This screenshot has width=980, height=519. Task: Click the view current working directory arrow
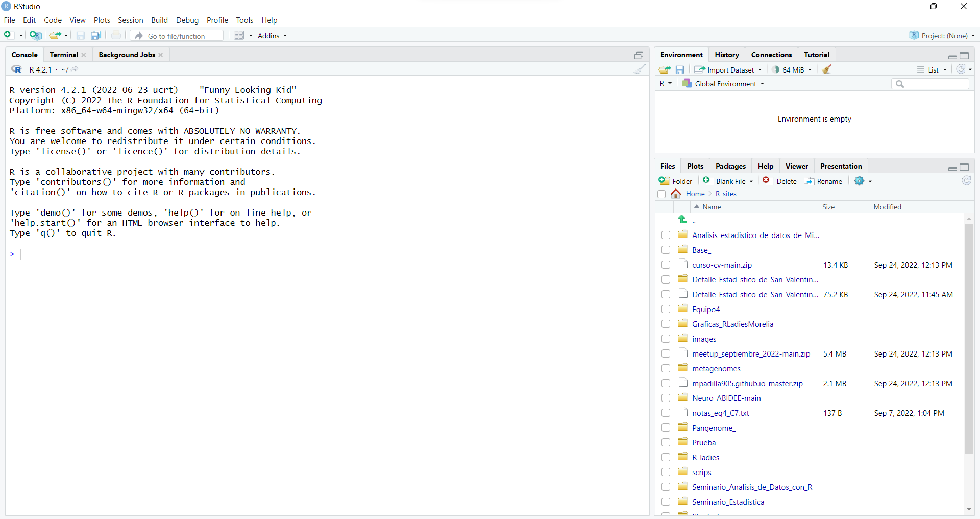coord(75,69)
